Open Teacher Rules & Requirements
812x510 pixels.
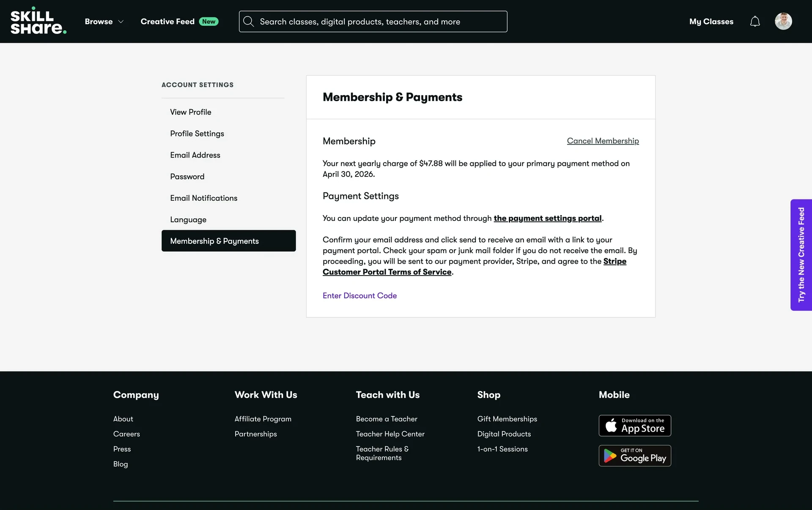(382, 453)
